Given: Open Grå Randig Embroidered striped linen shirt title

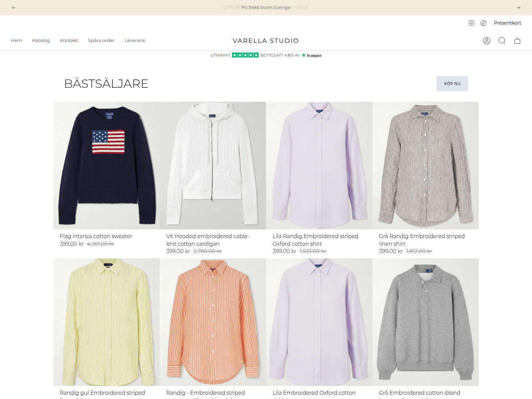Looking at the screenshot, I should pos(422,240).
